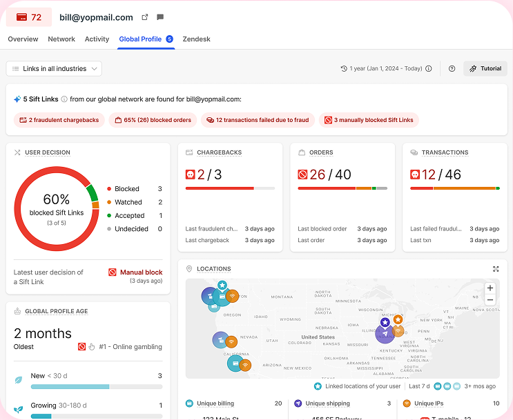
Task: Zoom out on the locations map
Action: coord(490,300)
